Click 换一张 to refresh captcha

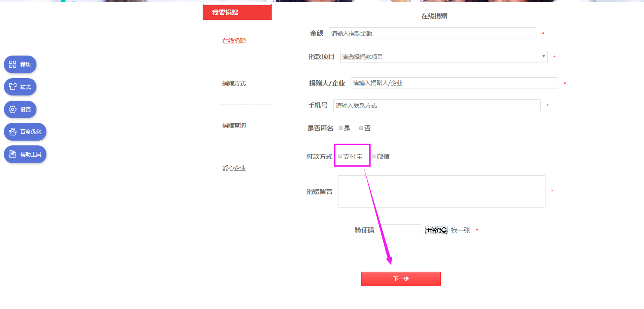pos(460,230)
